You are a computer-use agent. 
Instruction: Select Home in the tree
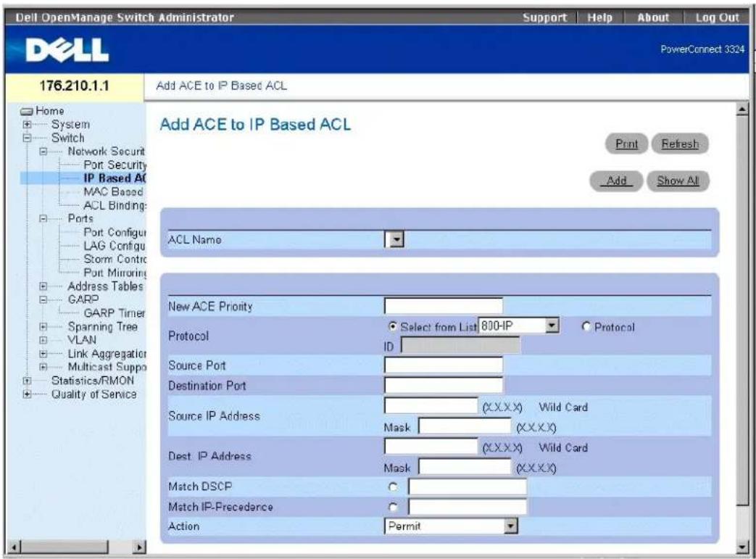(x=50, y=111)
